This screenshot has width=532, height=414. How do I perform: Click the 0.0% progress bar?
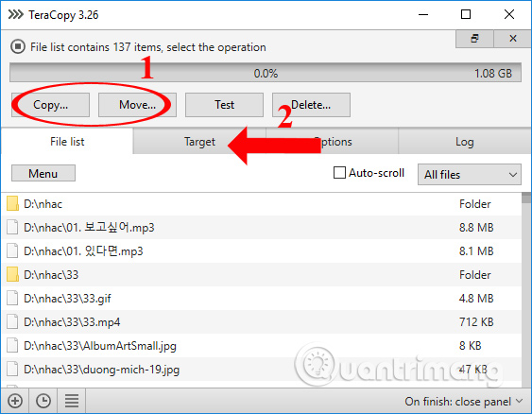(266, 72)
